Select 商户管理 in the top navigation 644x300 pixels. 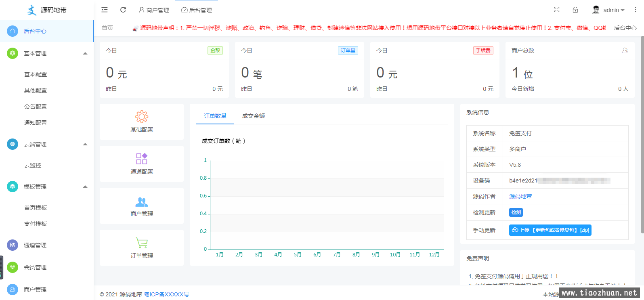(x=154, y=10)
